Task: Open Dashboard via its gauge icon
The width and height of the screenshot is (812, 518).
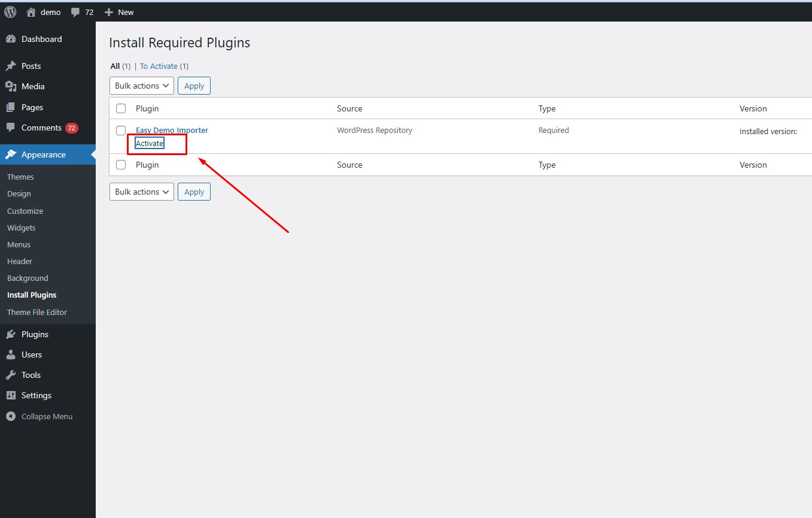Action: (11, 39)
